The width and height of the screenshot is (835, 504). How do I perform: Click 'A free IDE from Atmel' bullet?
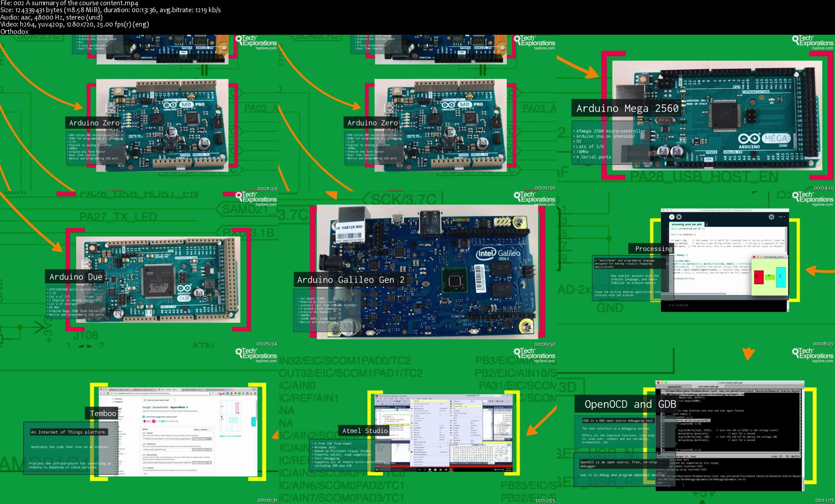point(332,444)
